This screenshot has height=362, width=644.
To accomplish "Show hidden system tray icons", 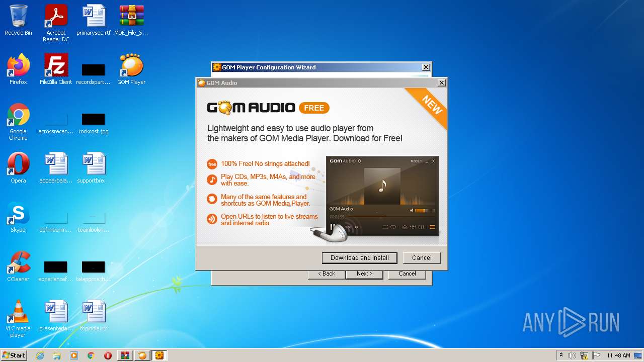I will click(561, 355).
